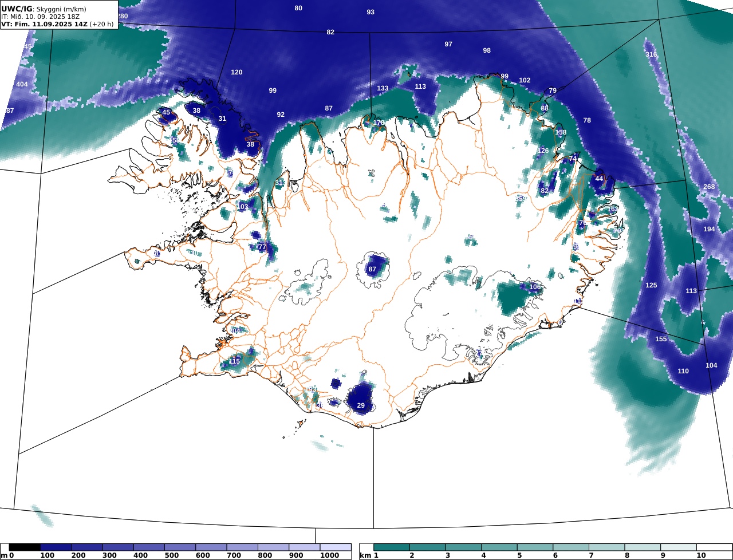Click the 5–6 km teal legend swatch
Screen dimensions: 733x560
[535, 547]
